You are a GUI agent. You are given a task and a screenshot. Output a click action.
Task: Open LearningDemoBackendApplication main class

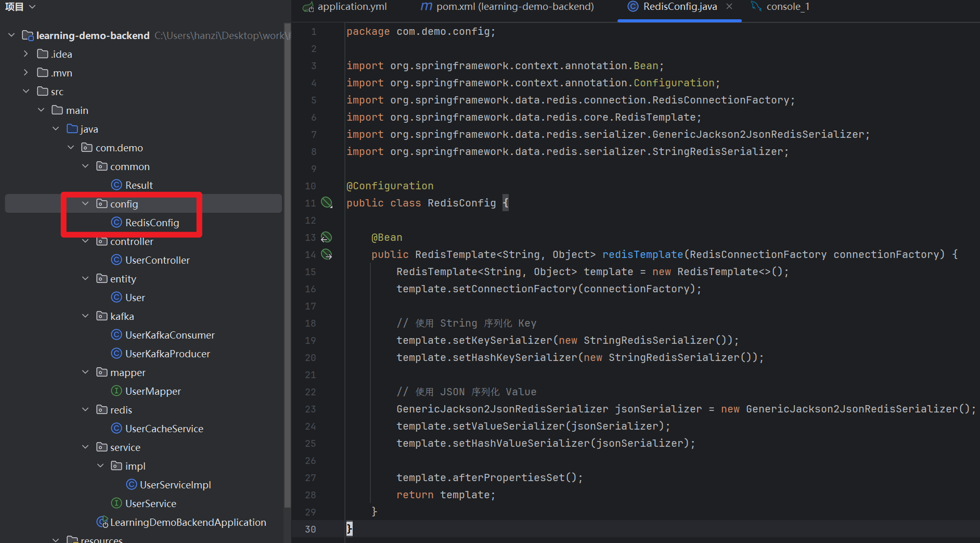[x=188, y=522]
